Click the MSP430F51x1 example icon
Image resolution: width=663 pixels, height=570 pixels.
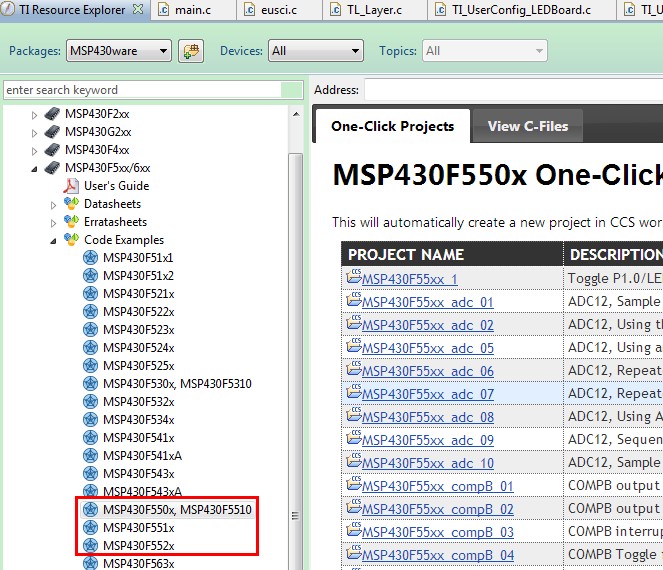click(x=90, y=258)
